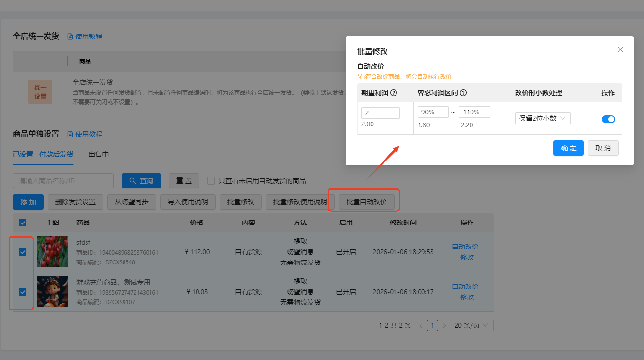Go to previous page arrow in pagination
The height and width of the screenshot is (360, 644).
[x=421, y=326]
